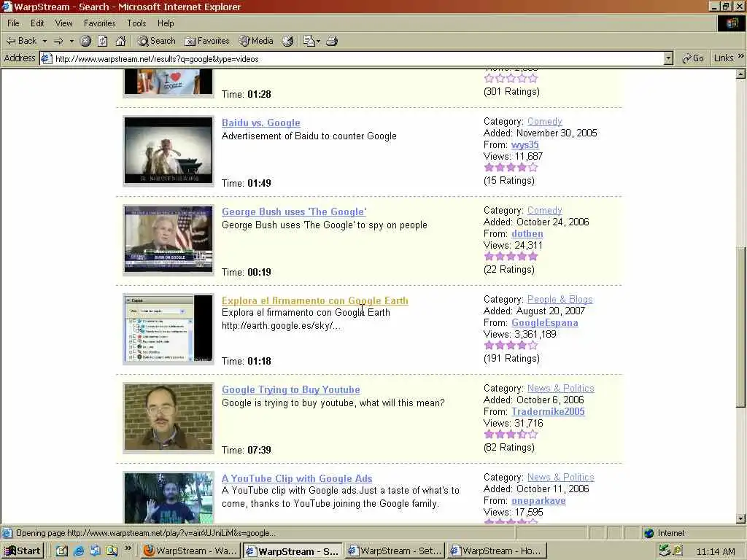This screenshot has width=747, height=560.
Task: Switch to WarpStream - Set... taskbar window
Action: point(395,551)
